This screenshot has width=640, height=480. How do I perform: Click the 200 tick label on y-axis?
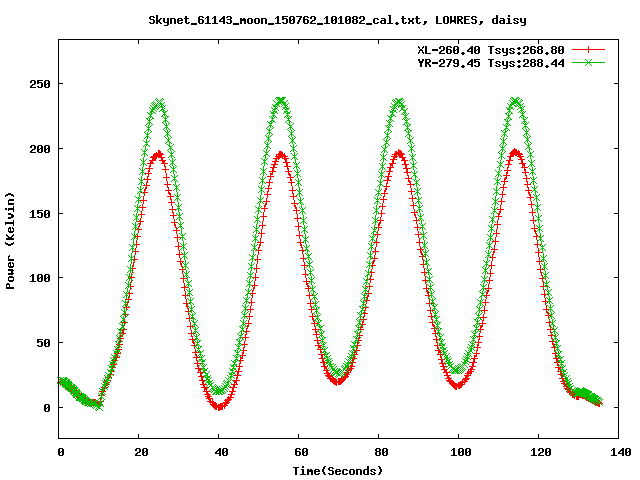pos(41,149)
